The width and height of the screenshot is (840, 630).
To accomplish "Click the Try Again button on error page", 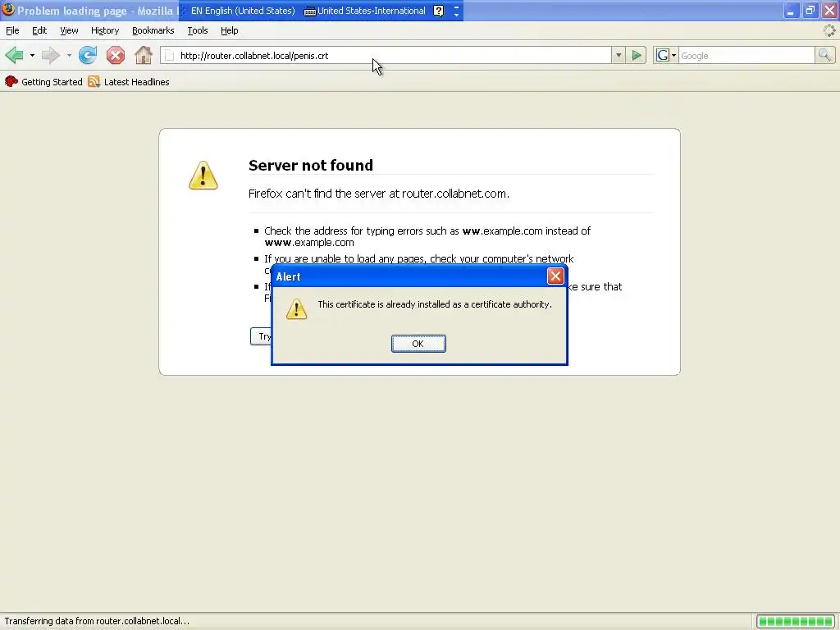I will [x=261, y=336].
